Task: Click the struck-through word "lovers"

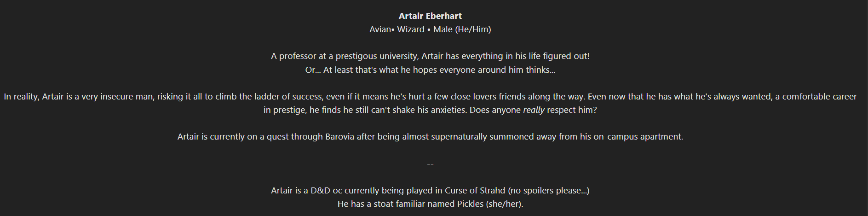Action: pos(485,97)
